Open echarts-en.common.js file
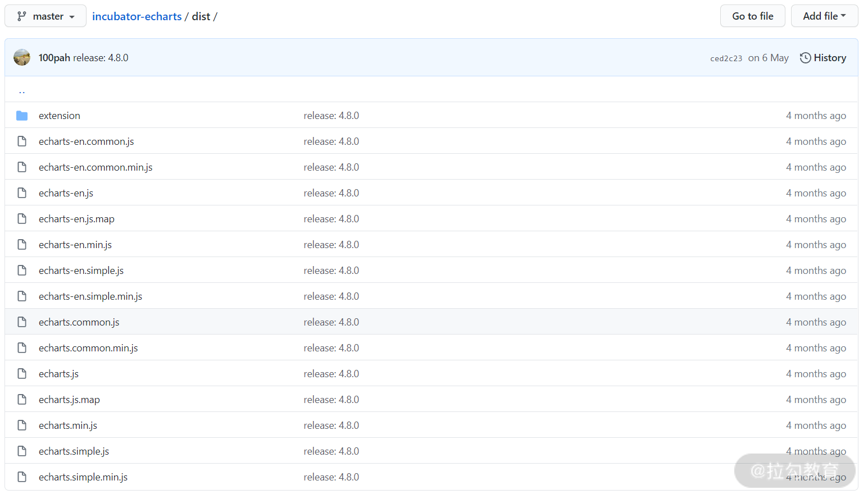The image size is (868, 499). click(x=87, y=141)
